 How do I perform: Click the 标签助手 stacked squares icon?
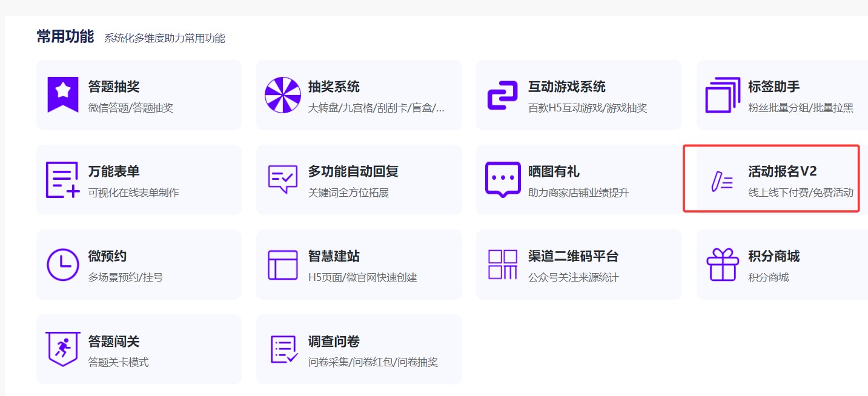723,95
